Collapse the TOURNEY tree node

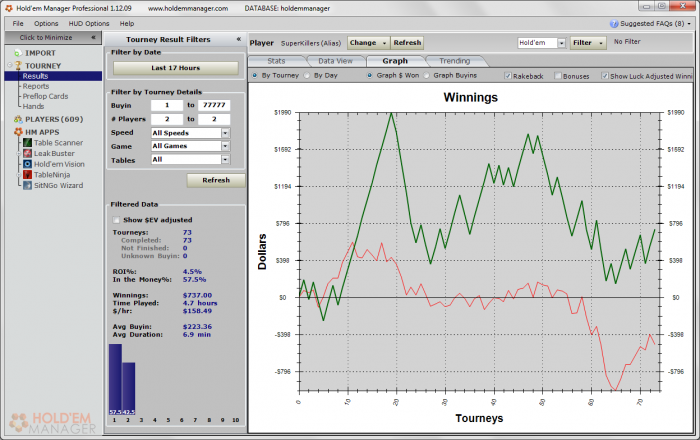coord(9,66)
